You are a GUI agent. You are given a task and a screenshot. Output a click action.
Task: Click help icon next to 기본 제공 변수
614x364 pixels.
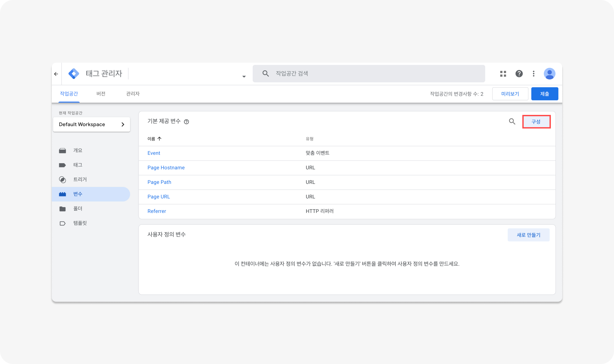[186, 122]
